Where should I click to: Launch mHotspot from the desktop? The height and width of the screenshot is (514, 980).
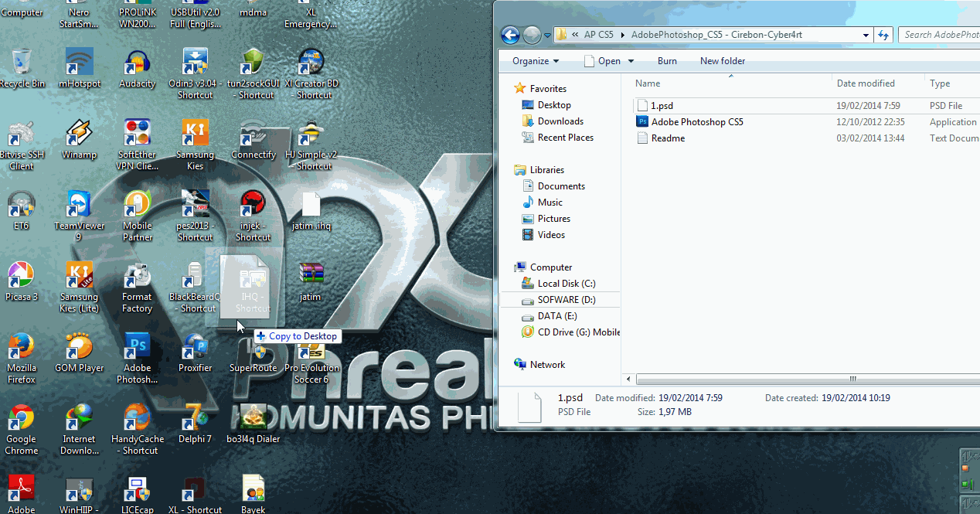click(80, 69)
